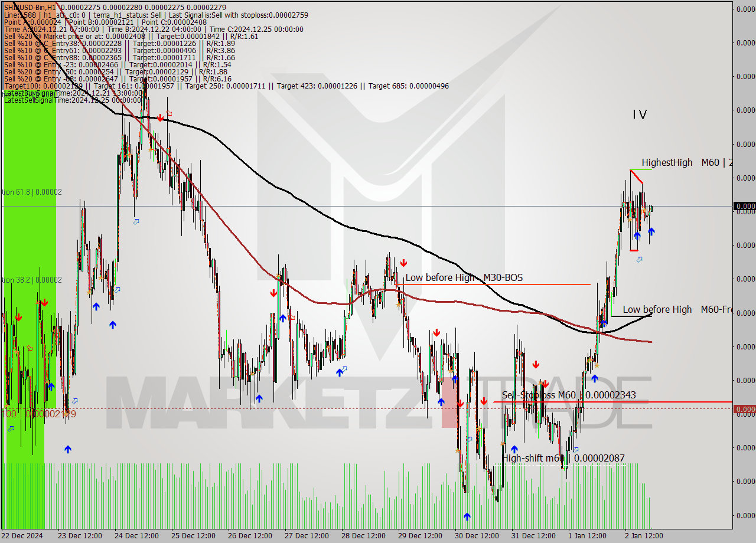This screenshot has width=756, height=543.
Task: Click 'Sell-Stoploss M60 | 0.00002343' label
Action: point(569,395)
